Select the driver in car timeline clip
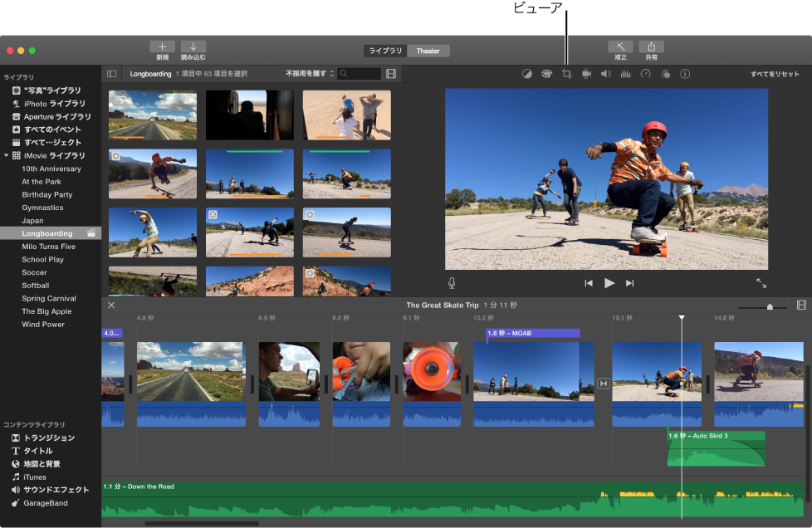812x528 pixels. (x=289, y=384)
